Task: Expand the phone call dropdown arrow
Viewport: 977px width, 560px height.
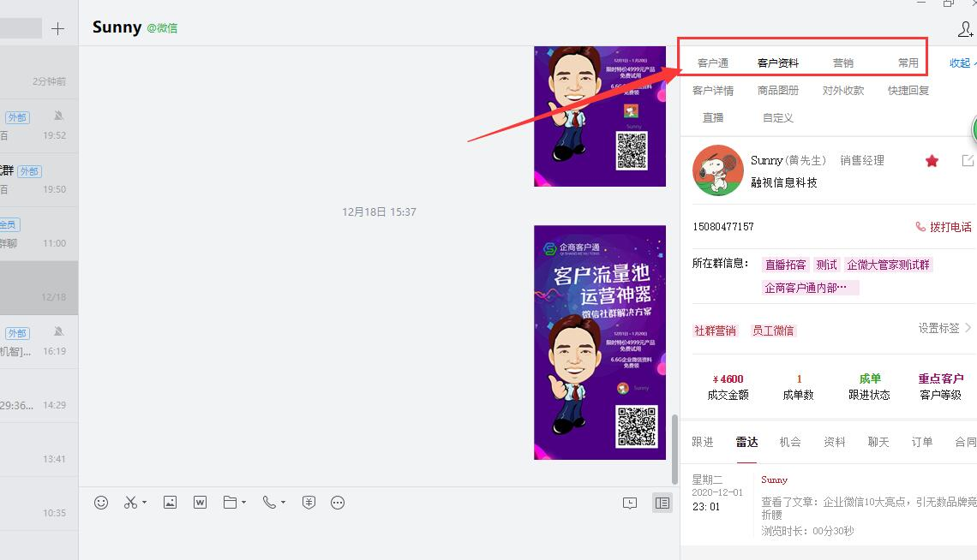Action: click(283, 502)
